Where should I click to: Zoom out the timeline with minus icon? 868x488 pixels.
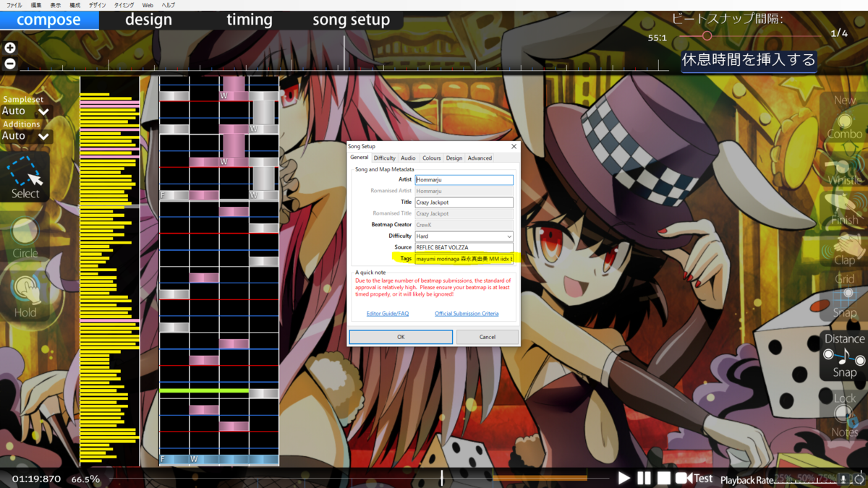[x=9, y=63]
